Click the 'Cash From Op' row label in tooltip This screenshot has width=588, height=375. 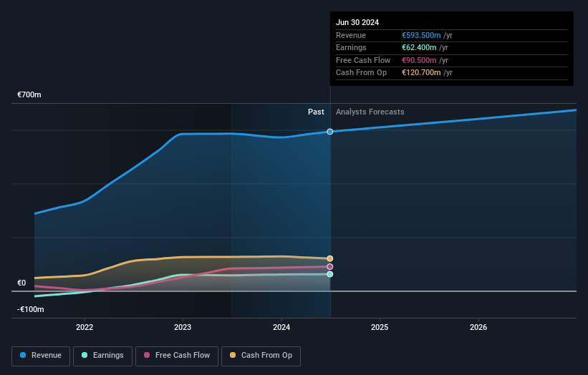(361, 73)
